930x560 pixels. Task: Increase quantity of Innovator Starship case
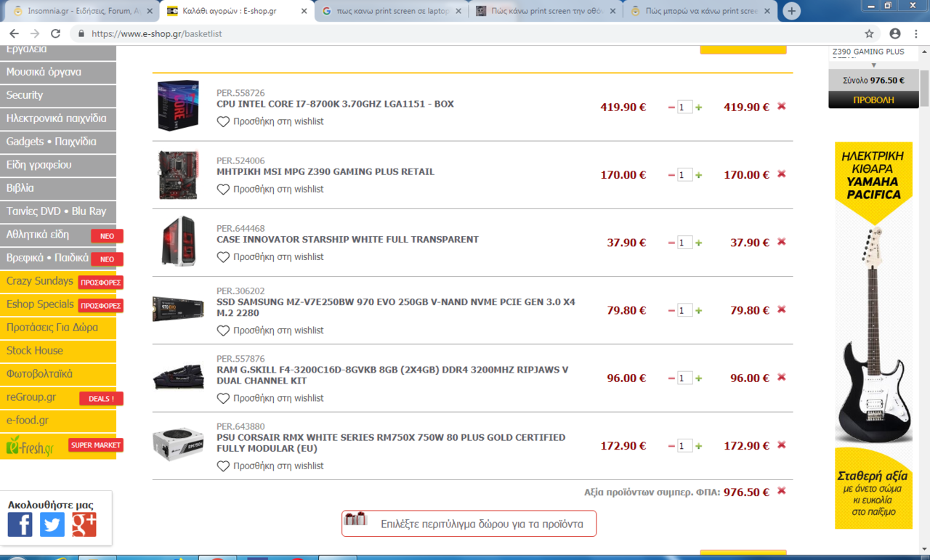pos(699,243)
